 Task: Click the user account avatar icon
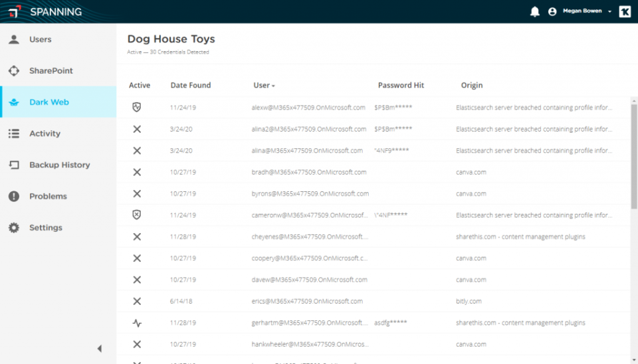pyautogui.click(x=552, y=12)
